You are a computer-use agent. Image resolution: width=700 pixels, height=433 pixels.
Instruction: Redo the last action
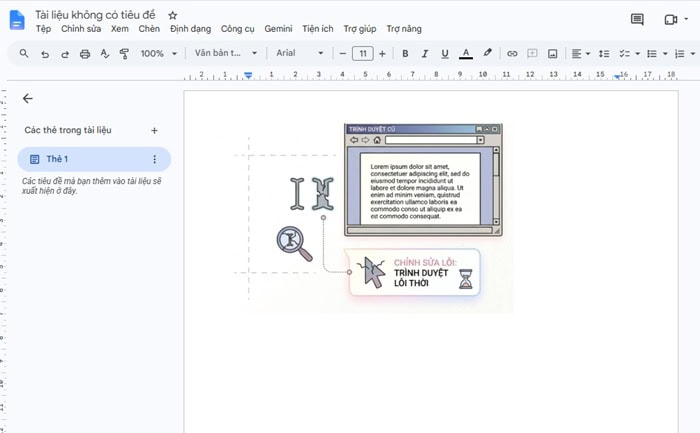tap(65, 54)
